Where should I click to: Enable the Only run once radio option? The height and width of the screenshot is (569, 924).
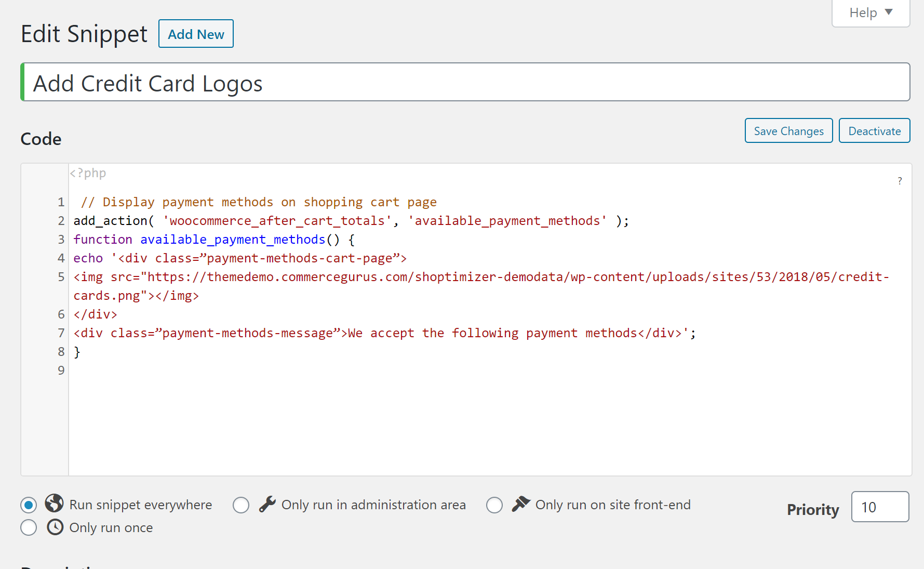[29, 528]
